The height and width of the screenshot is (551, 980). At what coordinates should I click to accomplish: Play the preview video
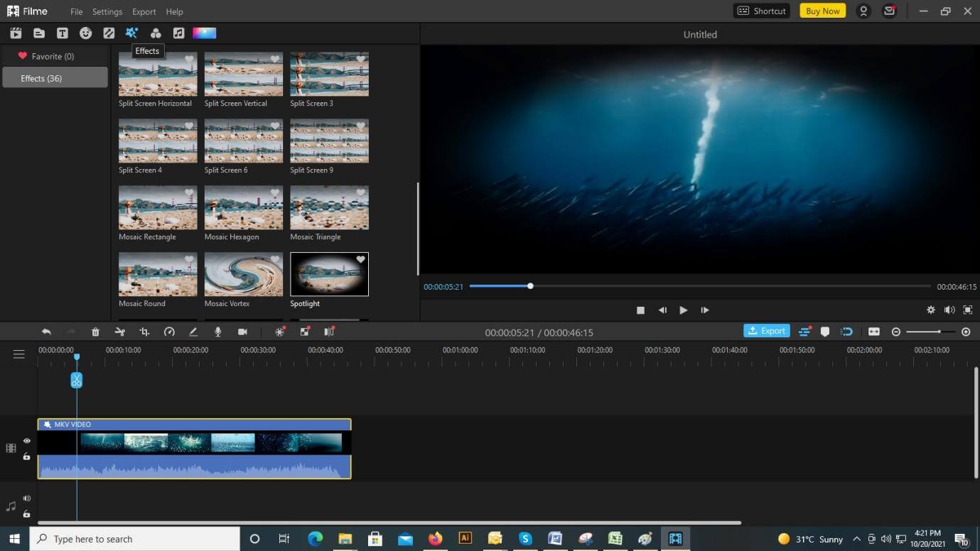pos(684,310)
